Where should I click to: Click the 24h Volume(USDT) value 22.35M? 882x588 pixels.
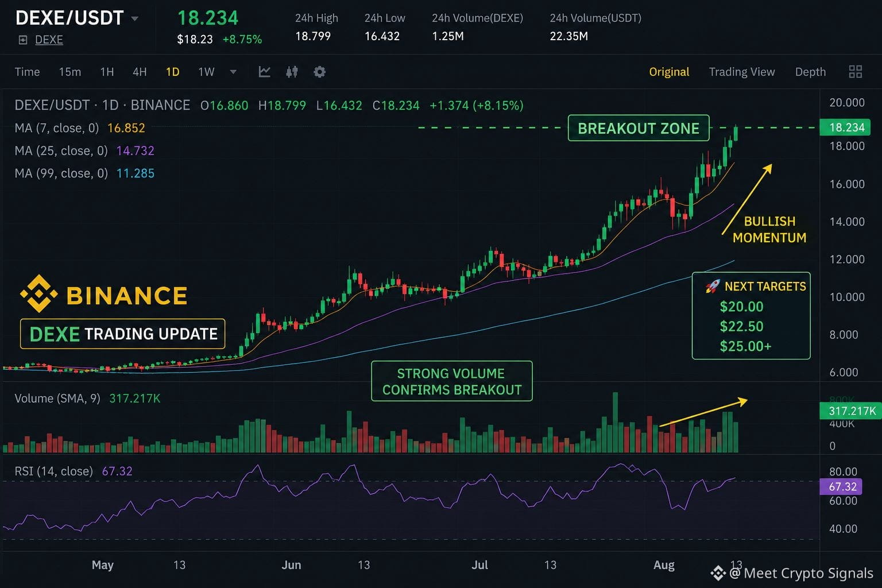coord(568,36)
